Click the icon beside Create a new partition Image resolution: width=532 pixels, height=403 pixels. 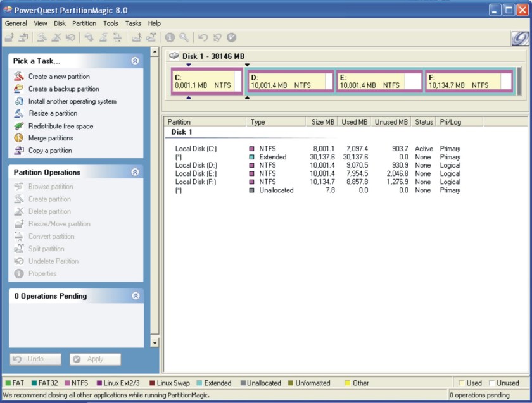(x=19, y=77)
